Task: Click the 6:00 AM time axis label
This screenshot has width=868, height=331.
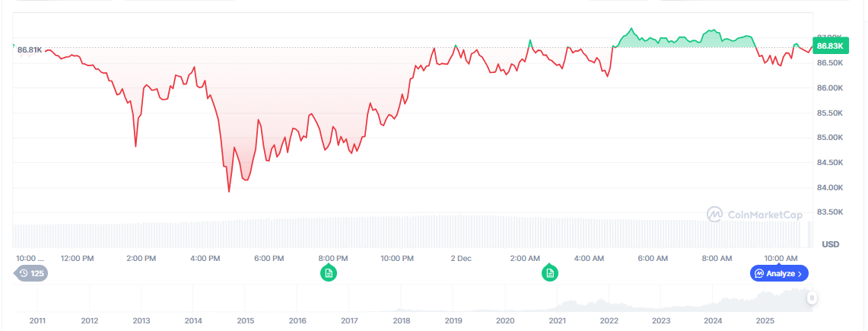Action: 653,258
